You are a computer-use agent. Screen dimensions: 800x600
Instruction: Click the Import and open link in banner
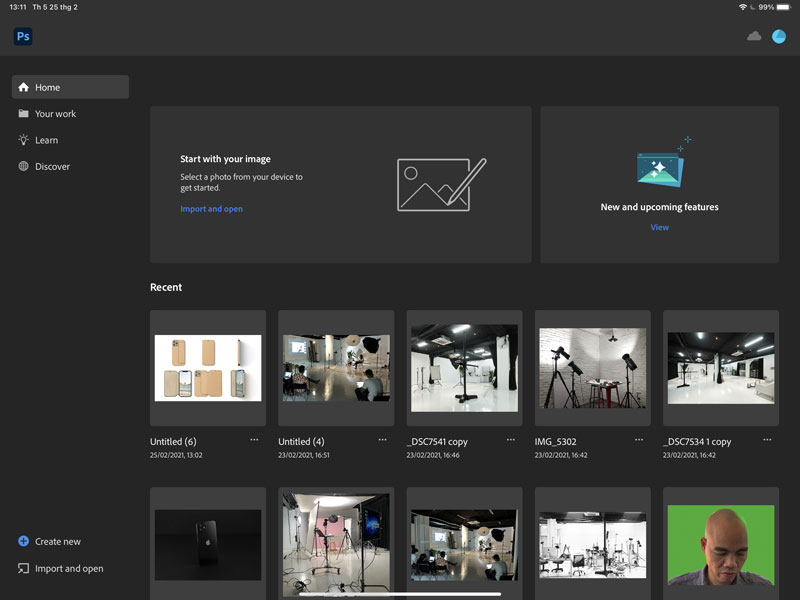pos(211,209)
